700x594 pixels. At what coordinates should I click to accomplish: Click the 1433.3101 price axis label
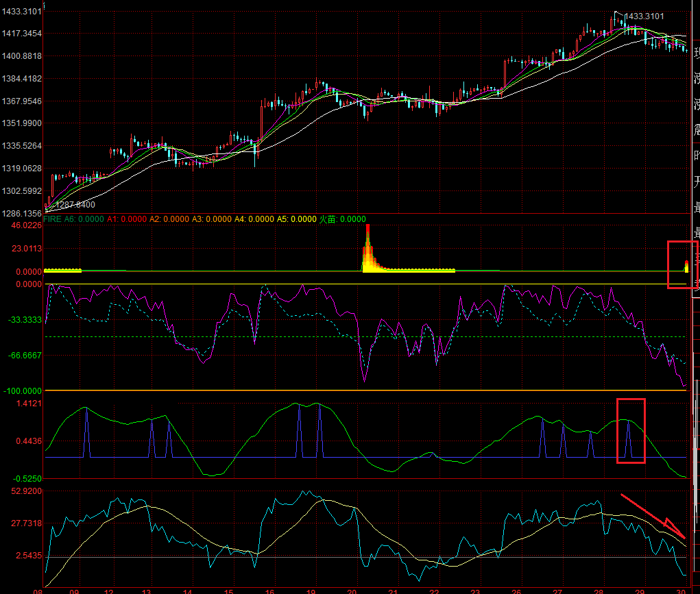coord(21,12)
